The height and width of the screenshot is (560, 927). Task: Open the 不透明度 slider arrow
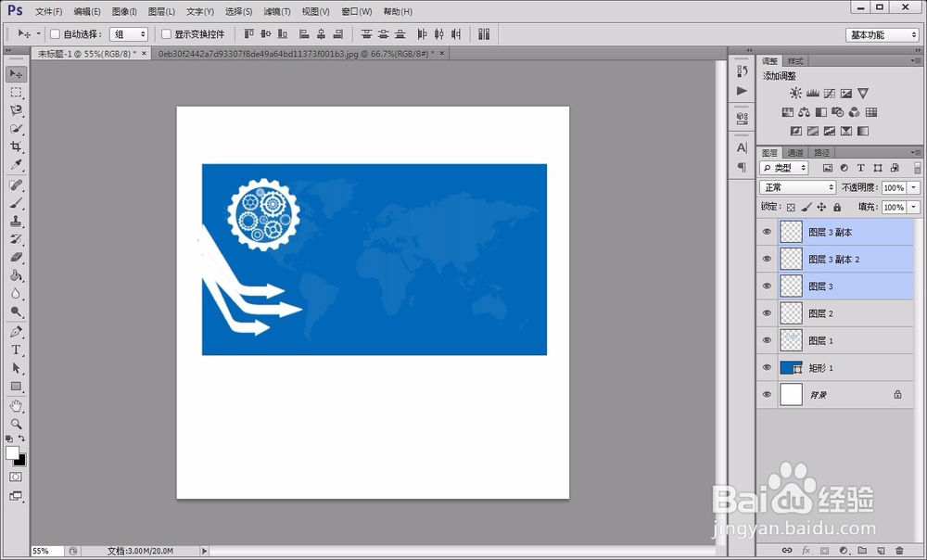point(914,187)
